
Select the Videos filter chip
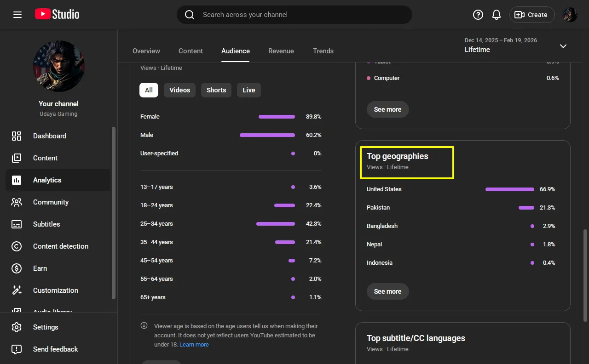click(179, 90)
